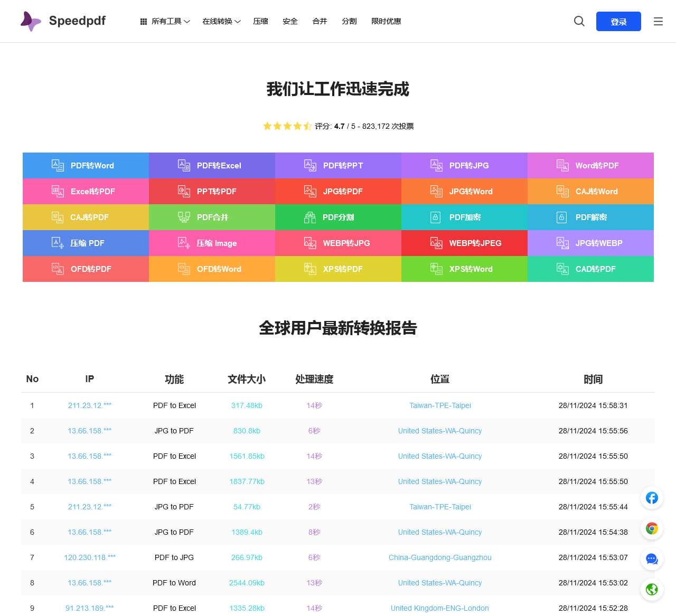Click the OFD转PDF tile icon
Viewport: 676px width, 616px height.
pos(58,269)
